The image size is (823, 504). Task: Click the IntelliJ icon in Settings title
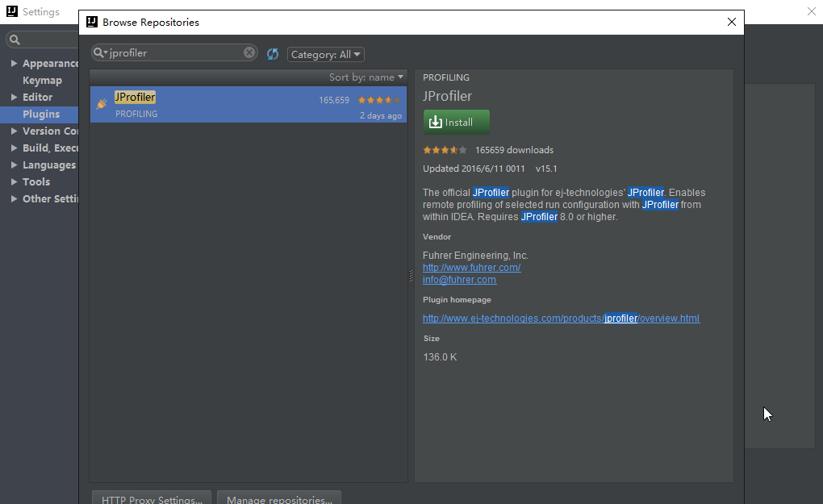point(11,11)
